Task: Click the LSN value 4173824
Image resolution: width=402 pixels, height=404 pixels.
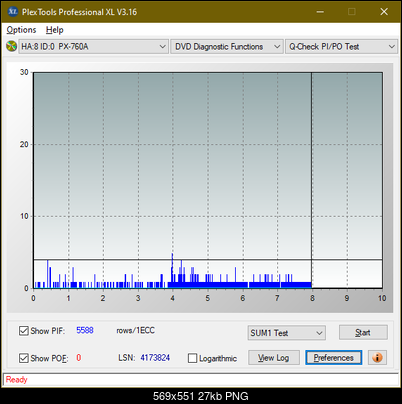Action: click(155, 358)
